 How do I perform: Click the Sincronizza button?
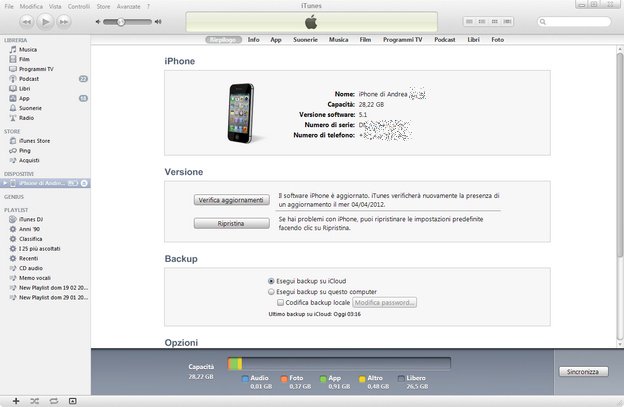tap(583, 372)
